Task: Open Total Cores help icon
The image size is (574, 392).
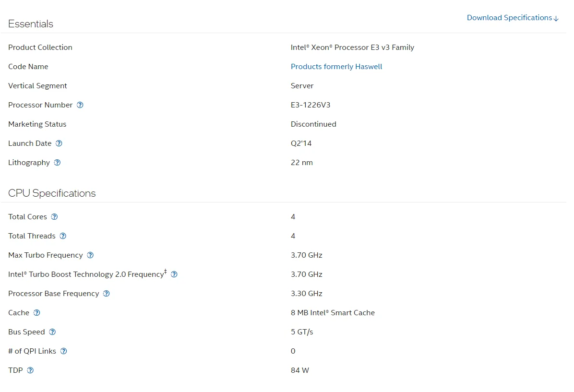Action: [x=54, y=217]
